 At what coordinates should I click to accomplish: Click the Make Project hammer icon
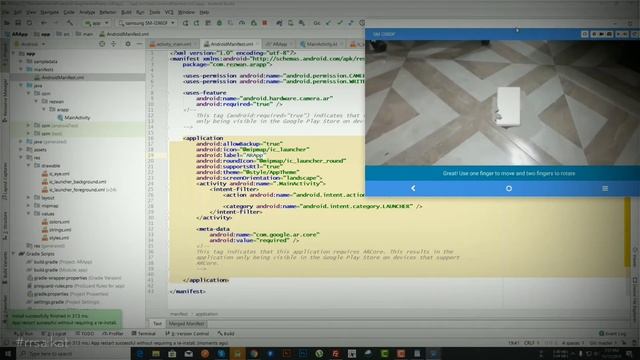pos(70,23)
